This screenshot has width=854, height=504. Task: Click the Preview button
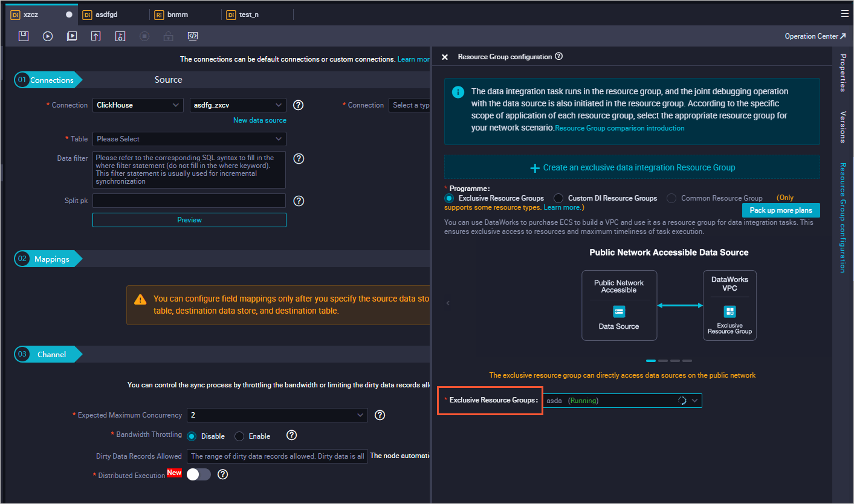coord(189,220)
